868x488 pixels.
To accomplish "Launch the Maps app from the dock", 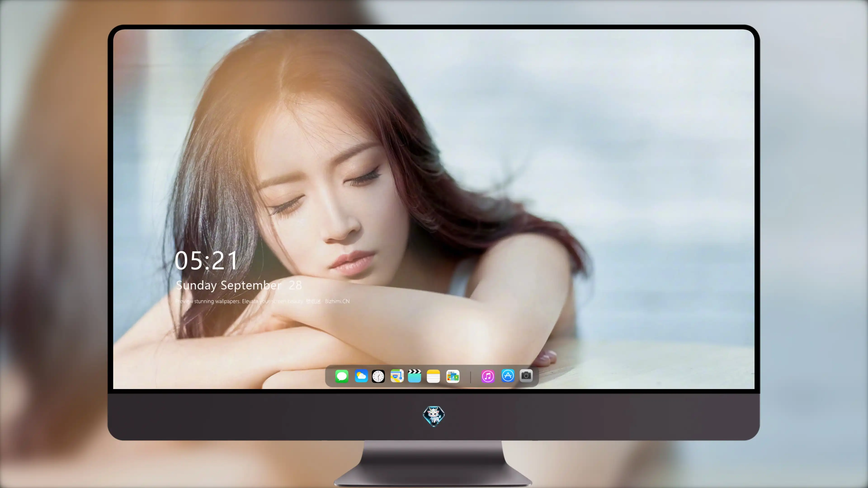I will [397, 376].
